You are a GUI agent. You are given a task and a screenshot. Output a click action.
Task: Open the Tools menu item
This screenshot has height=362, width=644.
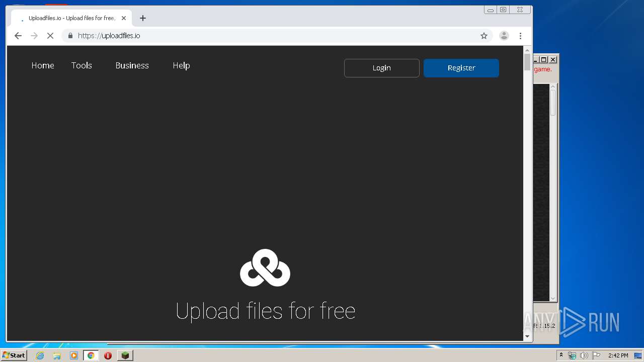point(82,65)
